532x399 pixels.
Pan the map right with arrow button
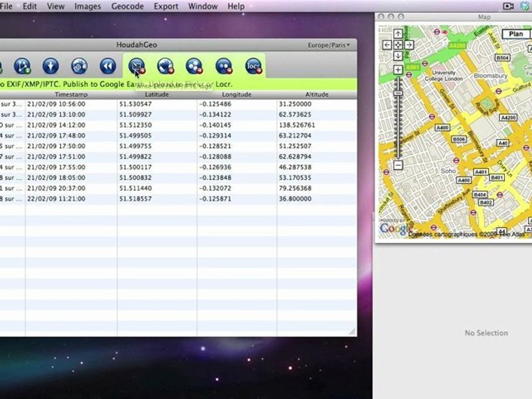click(409, 45)
